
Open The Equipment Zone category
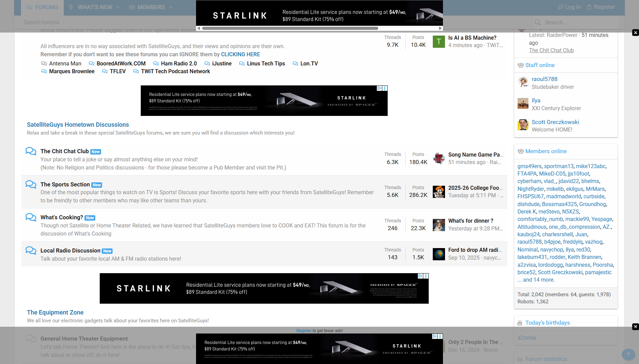coord(55,312)
